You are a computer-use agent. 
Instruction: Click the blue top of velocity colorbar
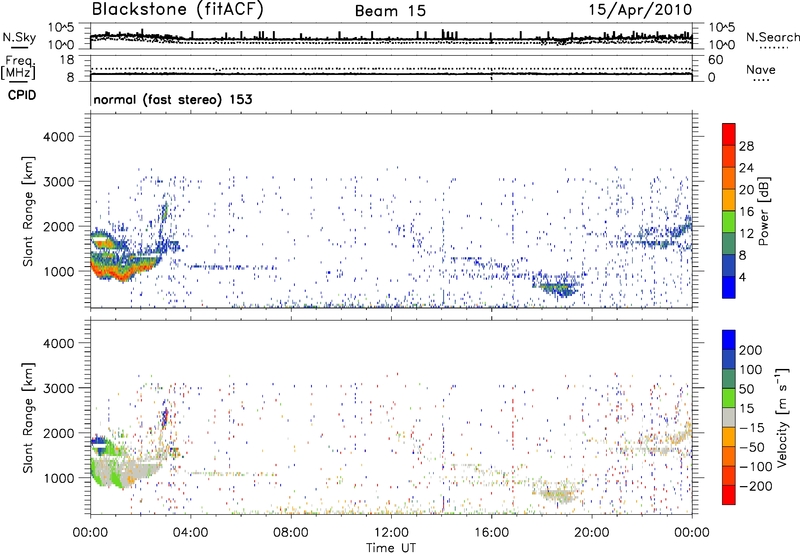coord(729,340)
